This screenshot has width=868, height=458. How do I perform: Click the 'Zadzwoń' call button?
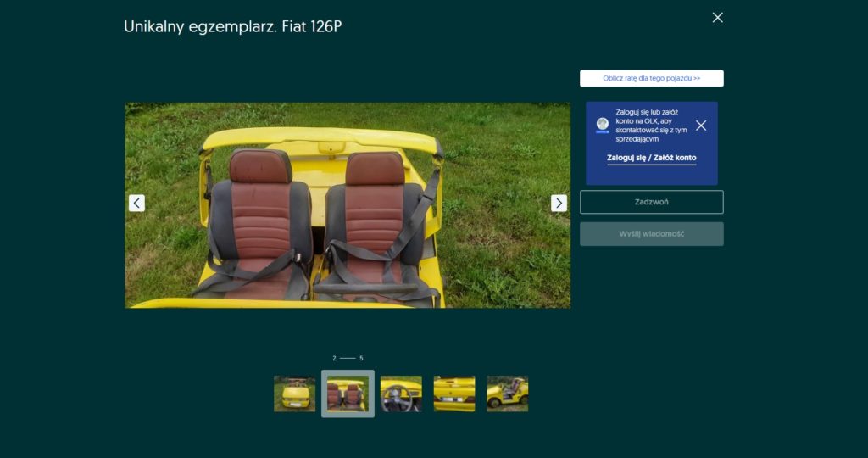click(x=652, y=202)
